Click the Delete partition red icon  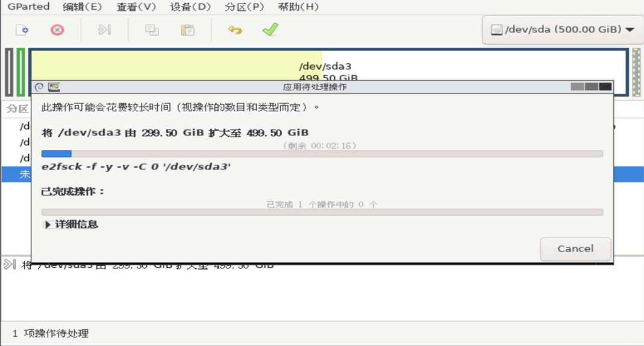click(x=57, y=30)
